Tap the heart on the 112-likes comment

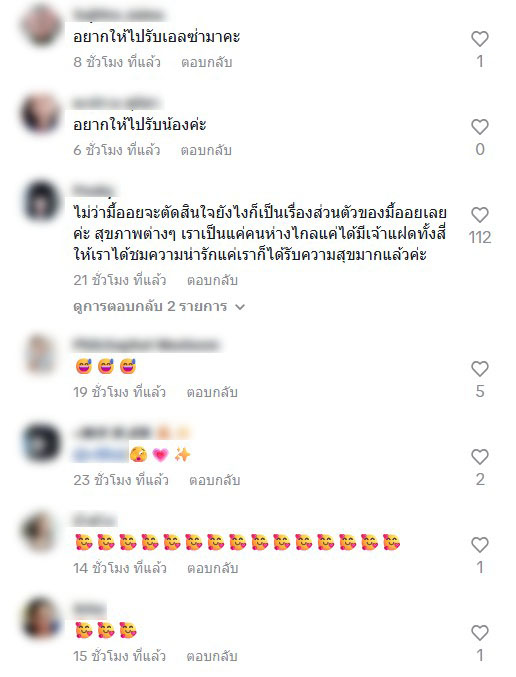(x=479, y=215)
